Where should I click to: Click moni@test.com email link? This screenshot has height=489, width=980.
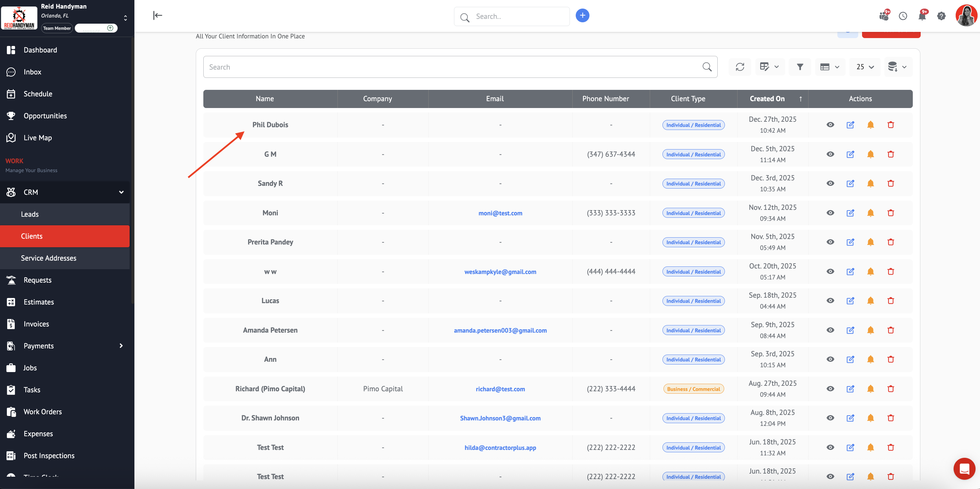[500, 213]
